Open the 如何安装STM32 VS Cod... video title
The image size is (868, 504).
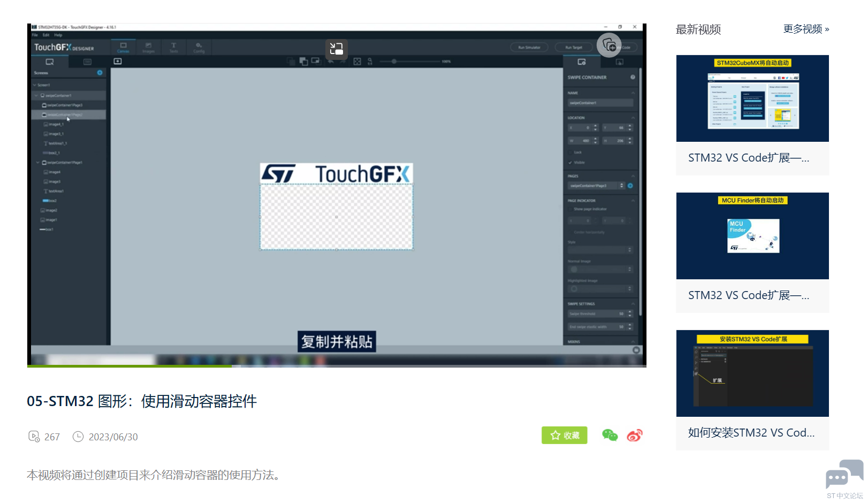click(x=751, y=433)
